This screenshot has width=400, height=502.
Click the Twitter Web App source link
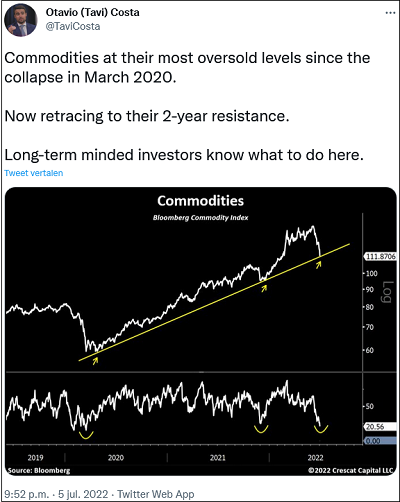[156, 494]
